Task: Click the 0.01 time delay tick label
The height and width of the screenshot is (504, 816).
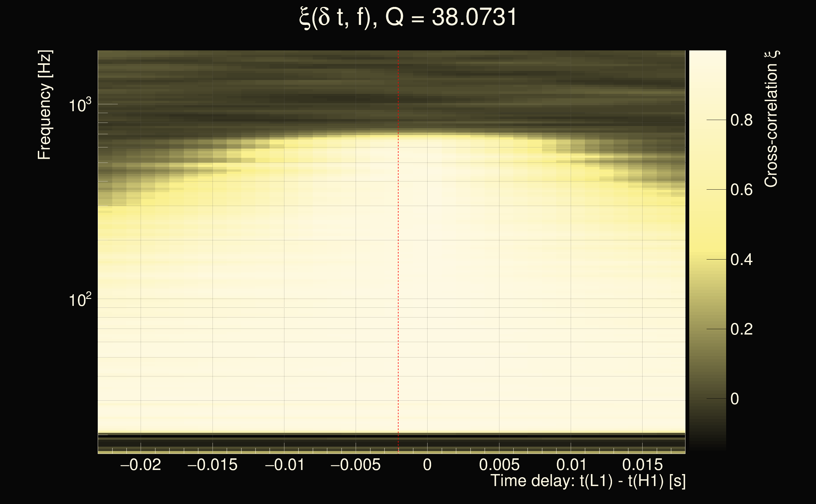Action: tap(571, 465)
